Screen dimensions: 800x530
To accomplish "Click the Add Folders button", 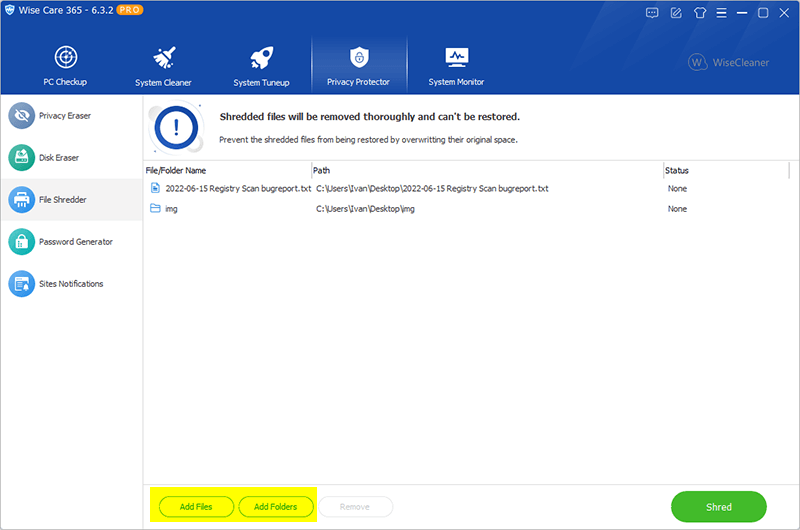I will (276, 507).
